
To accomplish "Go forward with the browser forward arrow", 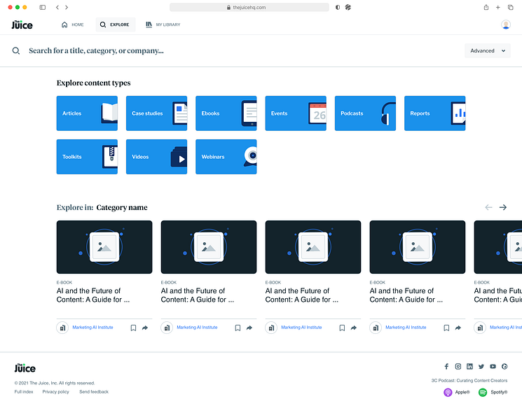I will pyautogui.click(x=67, y=7).
